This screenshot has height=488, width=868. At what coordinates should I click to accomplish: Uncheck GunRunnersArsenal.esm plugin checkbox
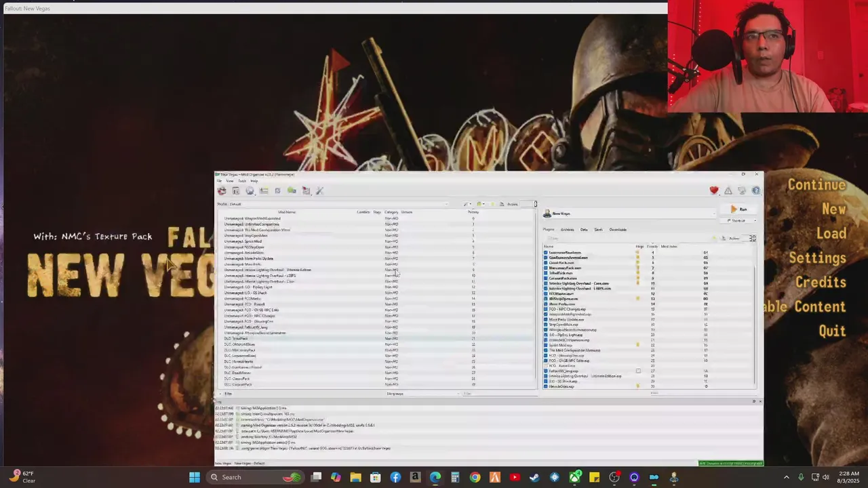pyautogui.click(x=546, y=258)
